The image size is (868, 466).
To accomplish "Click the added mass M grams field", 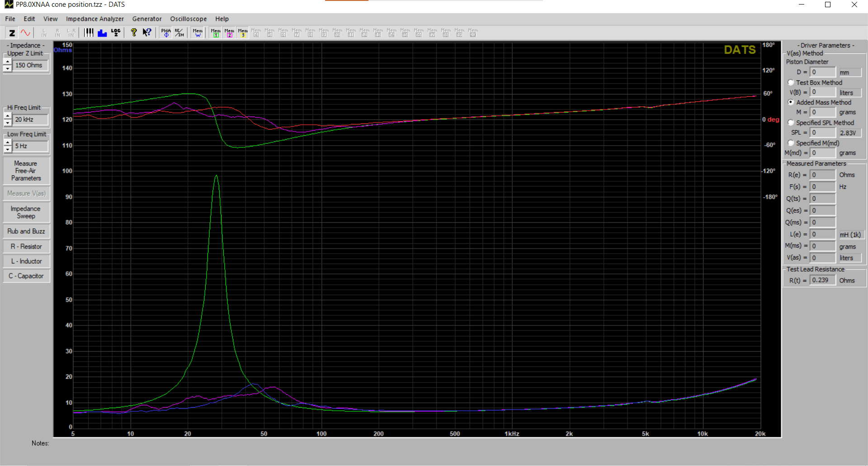I will click(822, 112).
